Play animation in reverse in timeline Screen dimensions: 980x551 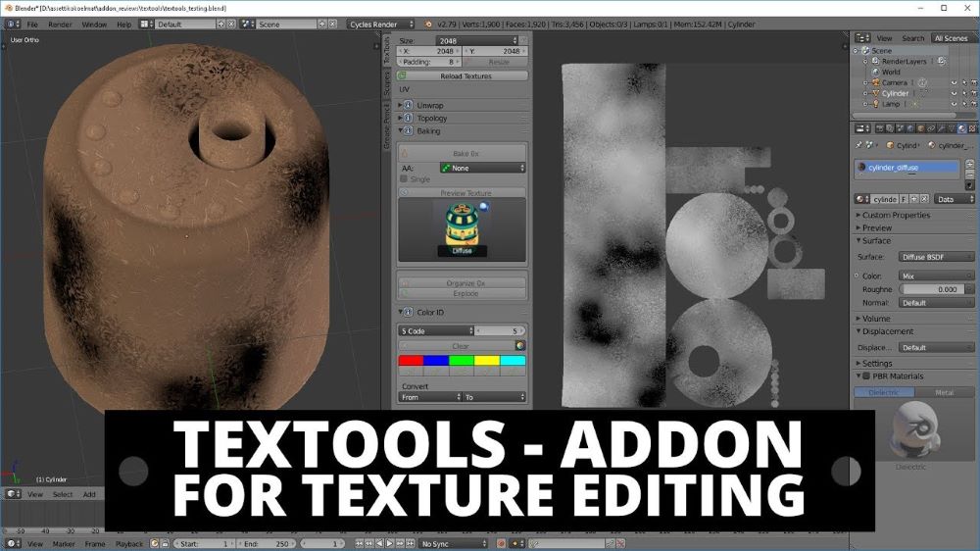tap(379, 544)
